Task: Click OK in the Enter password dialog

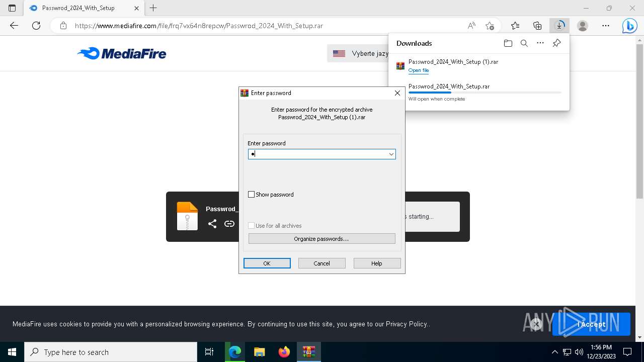Action: 267,263
